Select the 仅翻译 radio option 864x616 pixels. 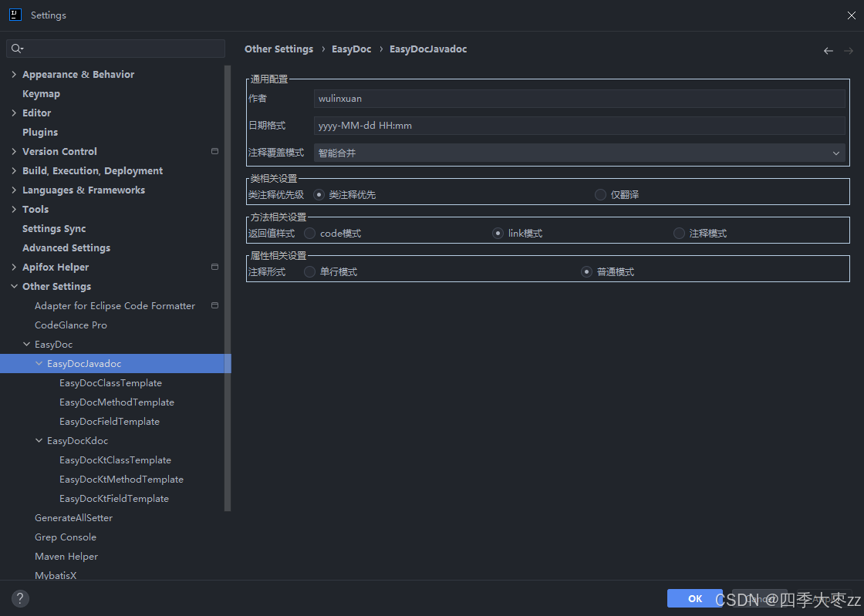point(600,195)
